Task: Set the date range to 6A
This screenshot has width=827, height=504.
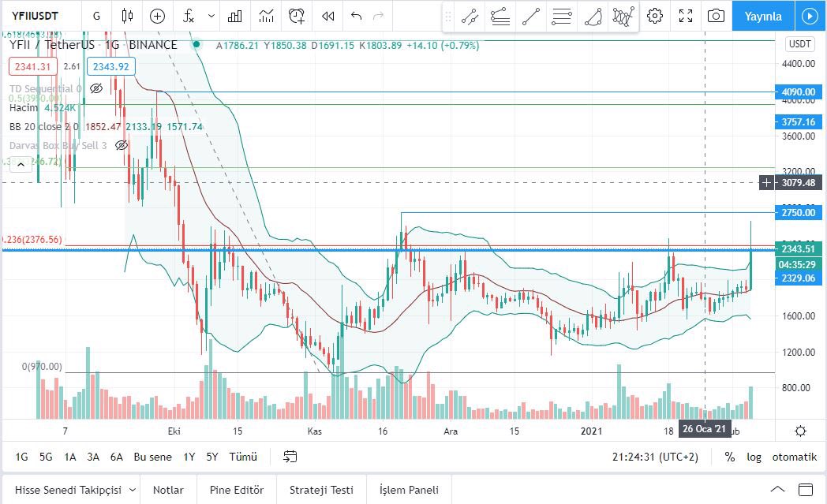Action: [x=117, y=457]
